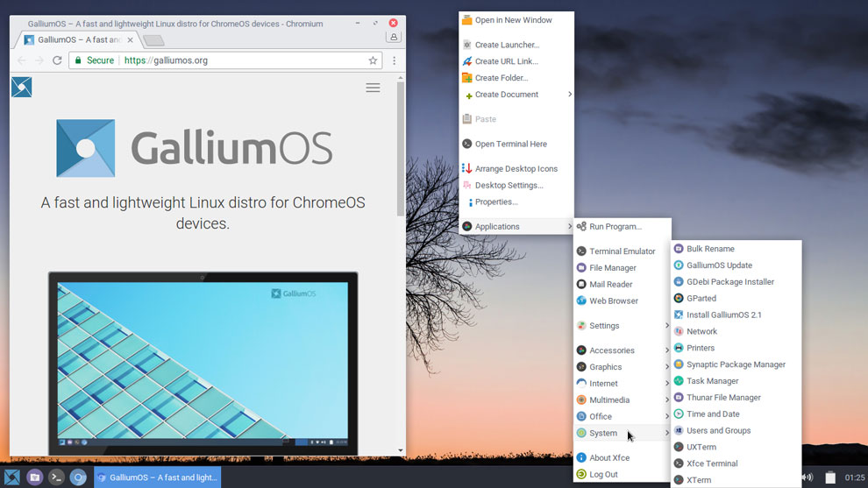
Task: Open Users and Groups
Action: pyautogui.click(x=736, y=430)
